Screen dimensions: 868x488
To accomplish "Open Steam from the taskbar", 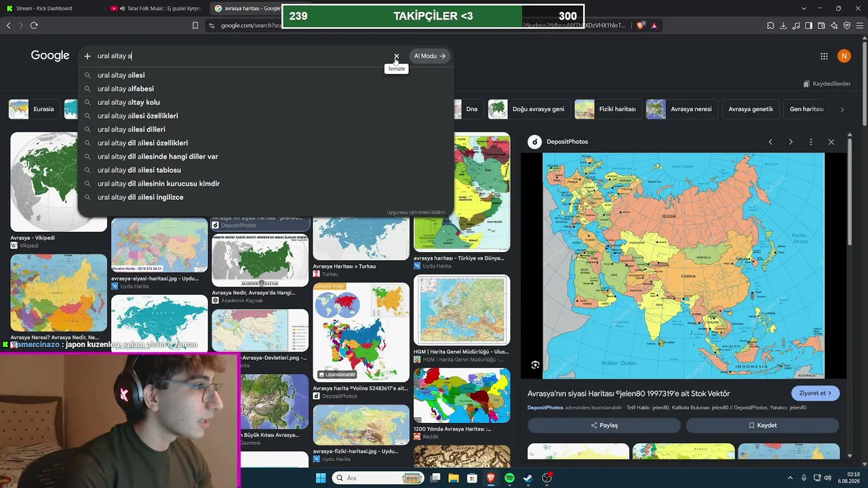I will click(528, 479).
